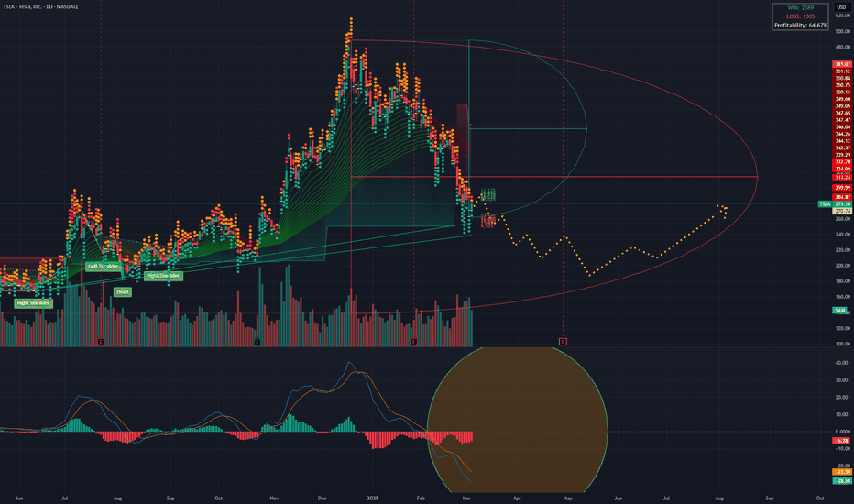Click the 270.74 price label
Image resolution: width=854 pixels, height=504 pixels.
(x=842, y=211)
